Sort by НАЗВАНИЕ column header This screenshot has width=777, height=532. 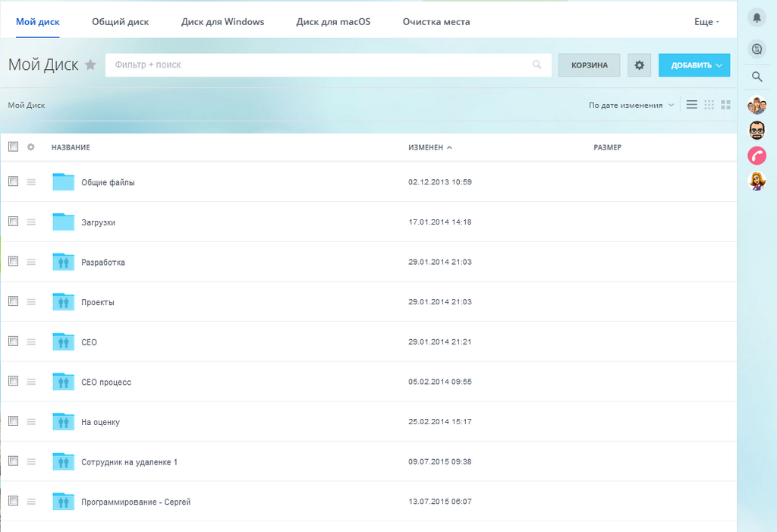(71, 147)
